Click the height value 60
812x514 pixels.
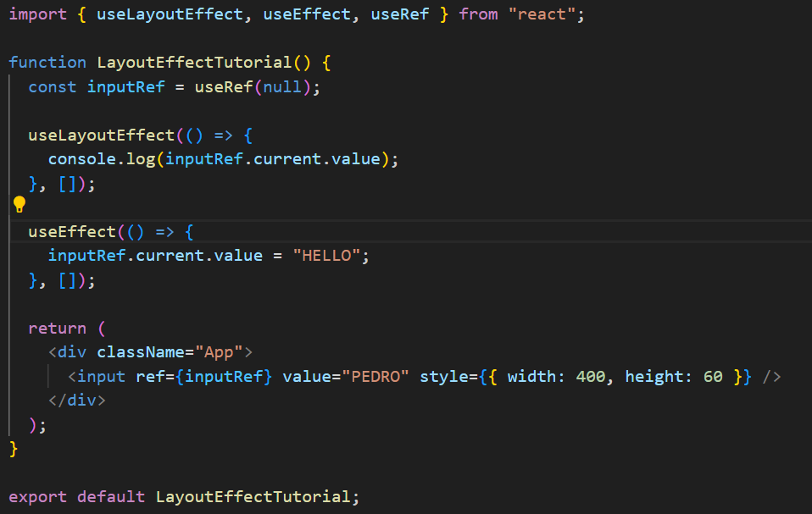(x=713, y=377)
